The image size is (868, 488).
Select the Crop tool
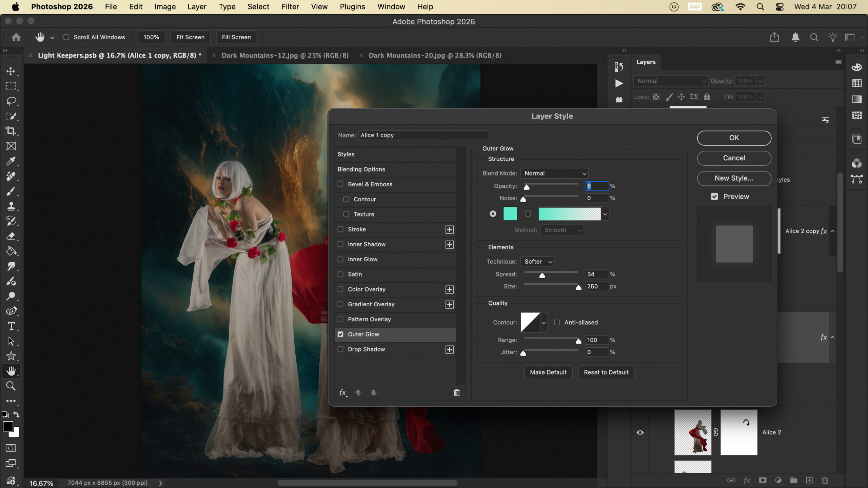pos(11,131)
